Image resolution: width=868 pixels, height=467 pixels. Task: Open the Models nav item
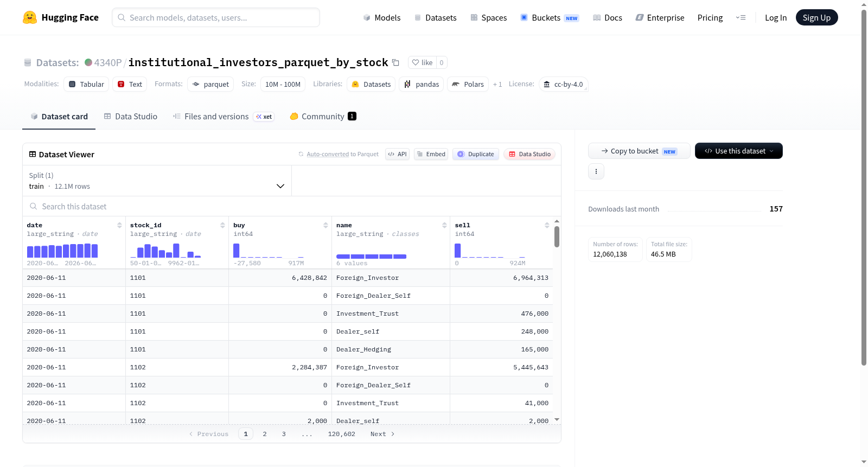tap(382, 17)
